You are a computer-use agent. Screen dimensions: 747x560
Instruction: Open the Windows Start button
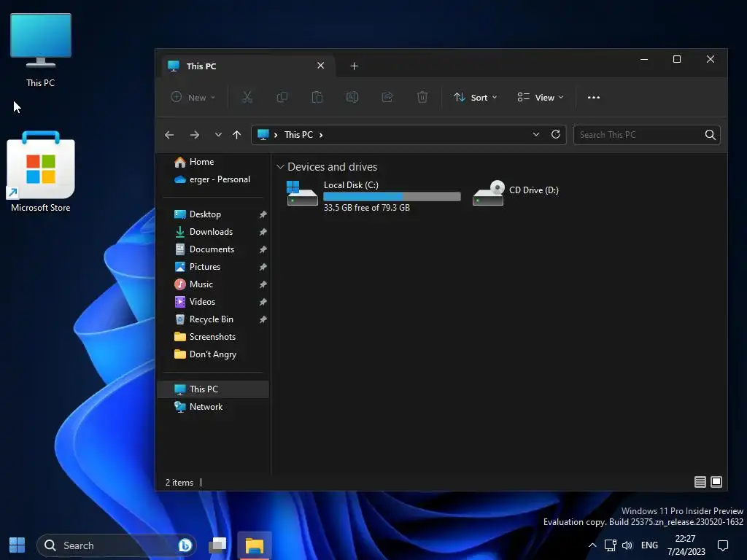coord(18,545)
